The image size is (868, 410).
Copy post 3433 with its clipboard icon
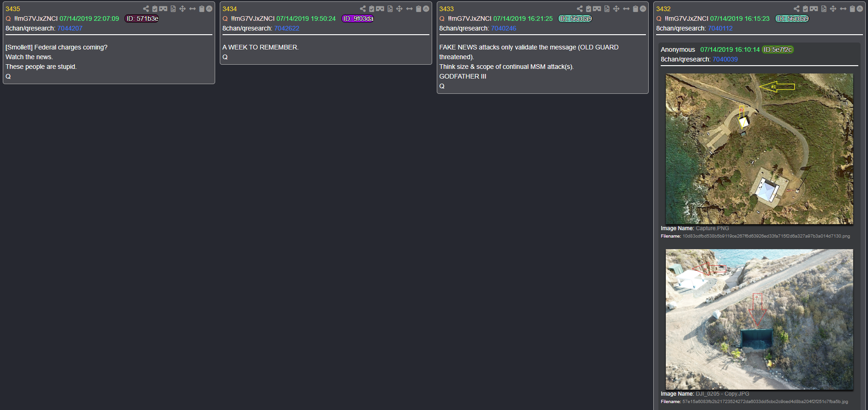tap(636, 9)
